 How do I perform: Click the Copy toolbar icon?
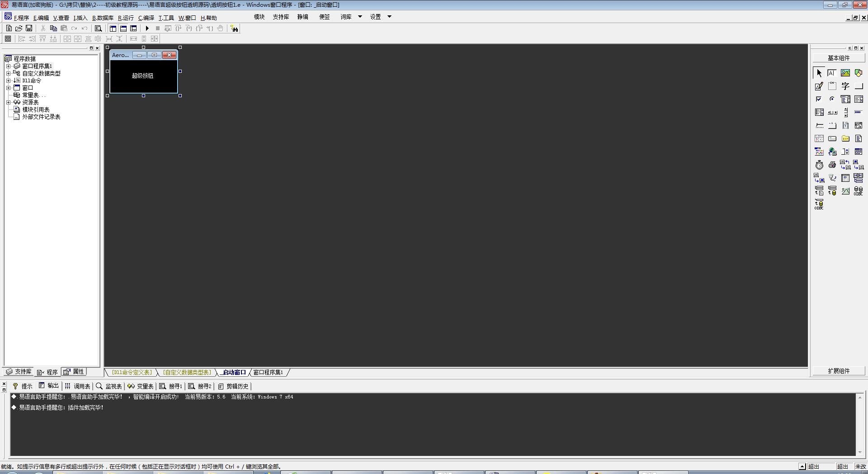(53, 28)
